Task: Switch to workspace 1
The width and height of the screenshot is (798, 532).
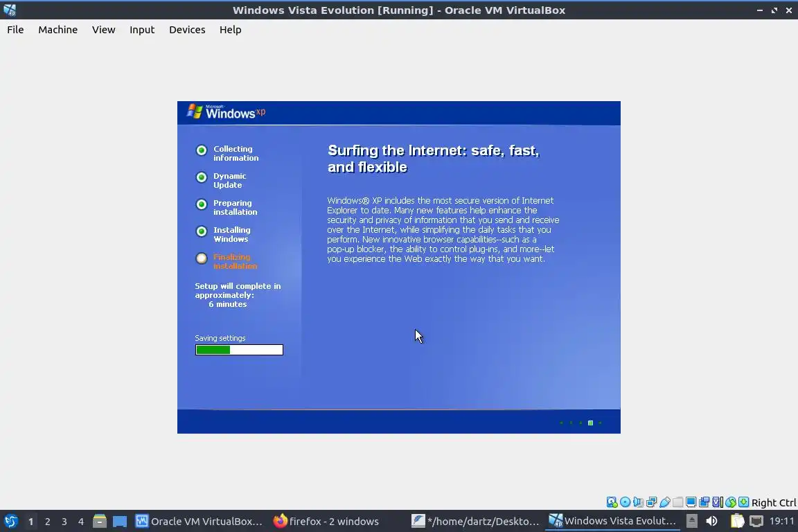Action: click(x=30, y=522)
